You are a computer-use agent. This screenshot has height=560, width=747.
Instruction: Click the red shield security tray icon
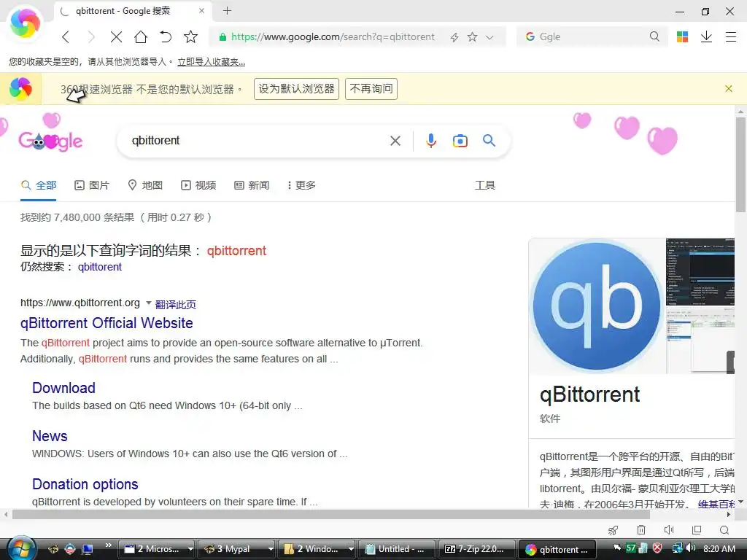[657, 548]
